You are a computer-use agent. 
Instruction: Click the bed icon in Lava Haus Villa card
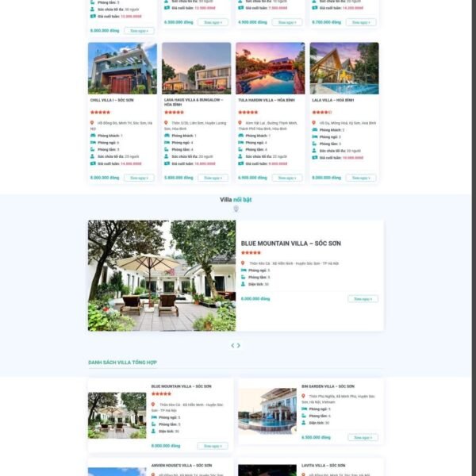(167, 142)
